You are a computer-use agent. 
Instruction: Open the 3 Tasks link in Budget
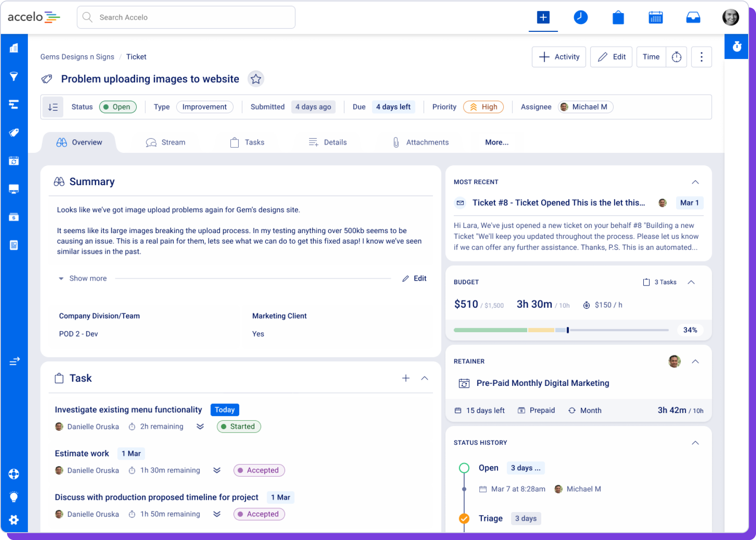660,282
